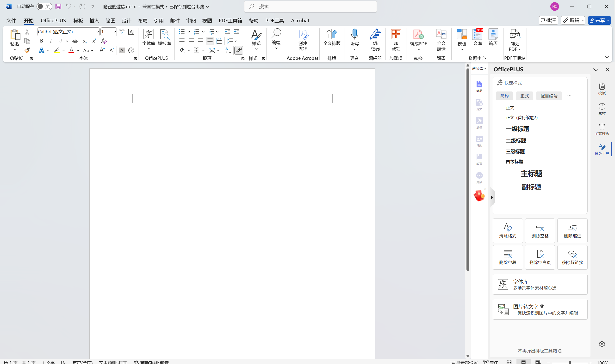Collapse the ribbon with chevron
The width and height of the screenshot is (615, 364).
(x=607, y=57)
